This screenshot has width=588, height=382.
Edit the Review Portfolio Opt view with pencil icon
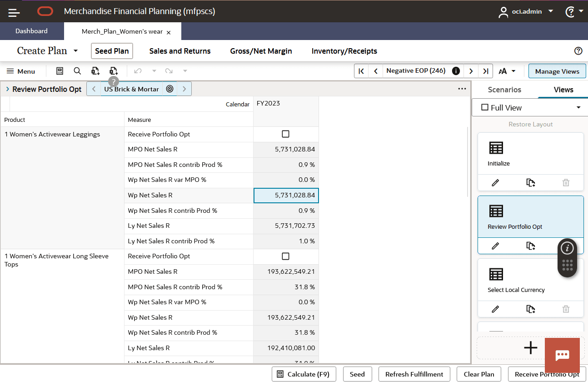point(495,246)
